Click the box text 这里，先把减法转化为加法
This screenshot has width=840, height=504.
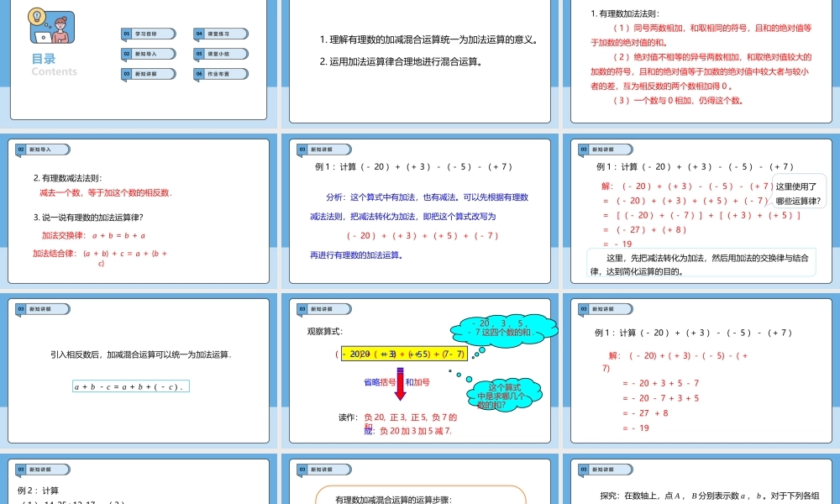click(701, 264)
